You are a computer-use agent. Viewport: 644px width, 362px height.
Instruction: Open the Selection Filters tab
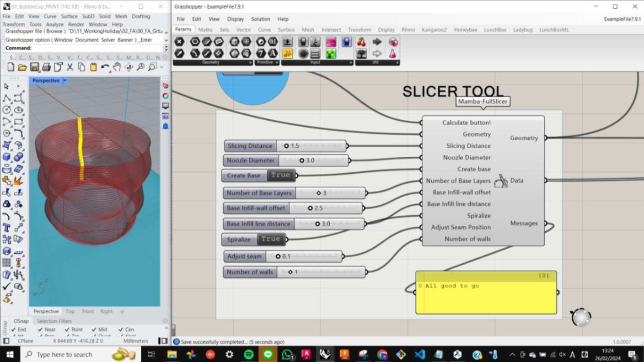pyautogui.click(x=54, y=321)
